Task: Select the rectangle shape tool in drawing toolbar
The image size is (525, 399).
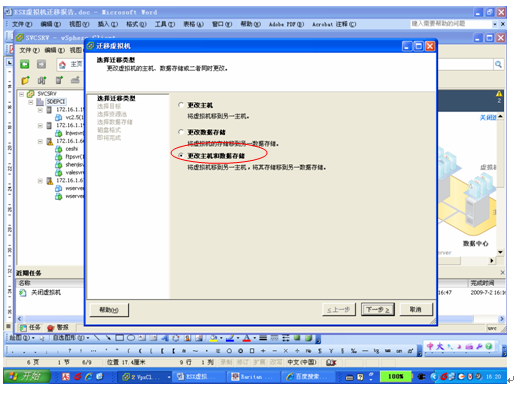Action: pos(120,338)
